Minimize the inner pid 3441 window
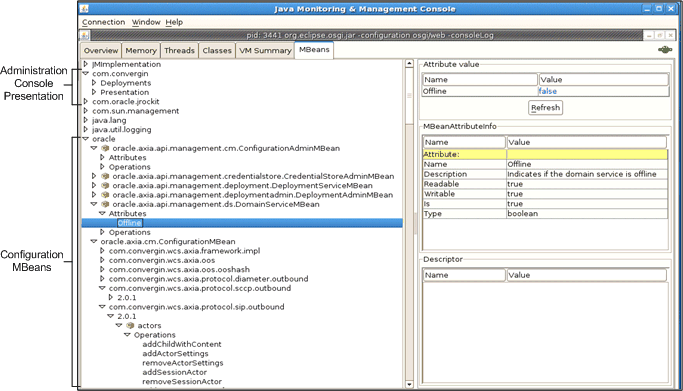The height and width of the screenshot is (391, 683). click(x=649, y=35)
